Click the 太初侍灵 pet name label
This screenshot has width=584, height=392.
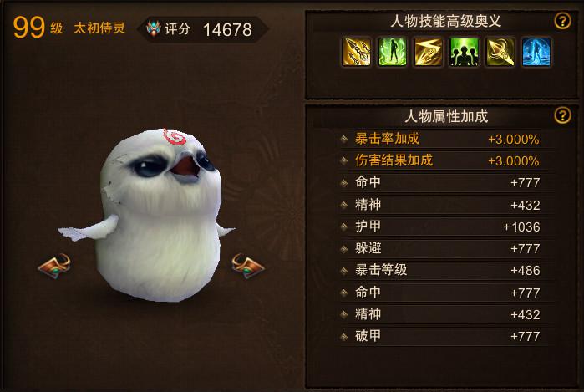pyautogui.click(x=99, y=28)
